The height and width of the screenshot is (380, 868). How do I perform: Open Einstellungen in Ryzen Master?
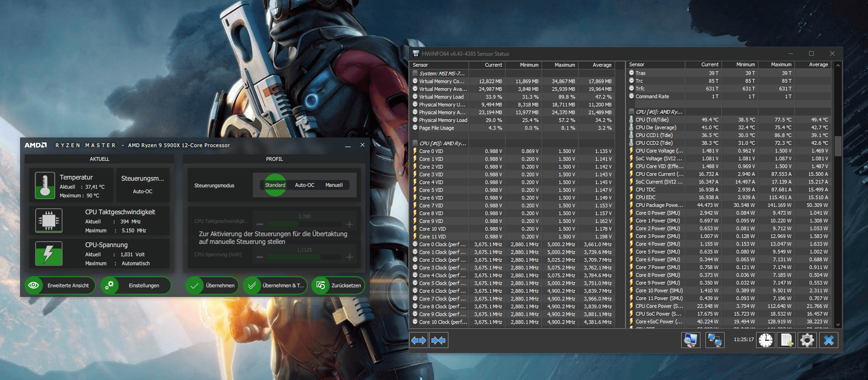click(x=136, y=285)
